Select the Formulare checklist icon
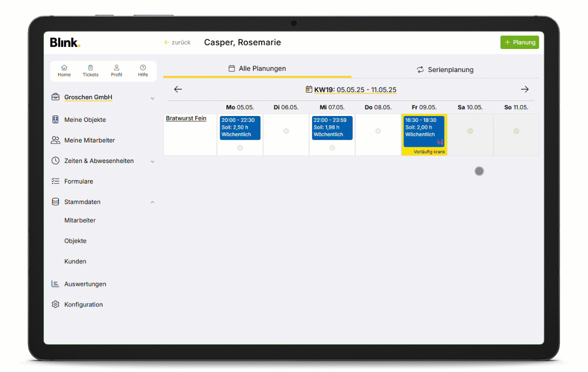 (55, 181)
